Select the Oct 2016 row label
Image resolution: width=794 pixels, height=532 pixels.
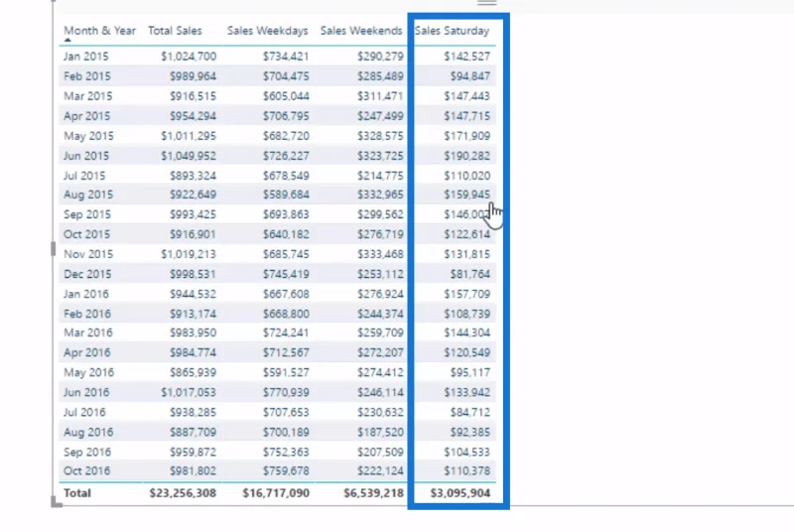[x=86, y=470]
